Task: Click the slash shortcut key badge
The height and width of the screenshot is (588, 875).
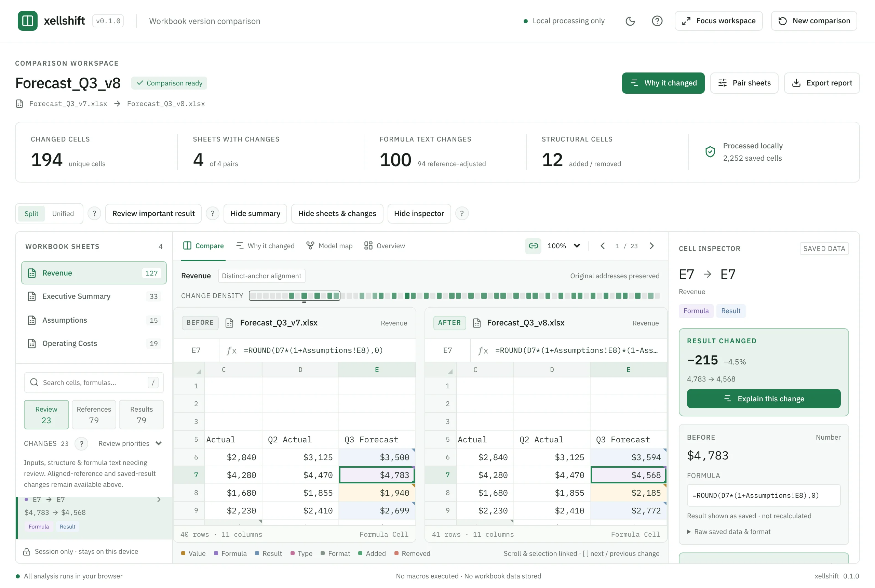Action: (153, 383)
